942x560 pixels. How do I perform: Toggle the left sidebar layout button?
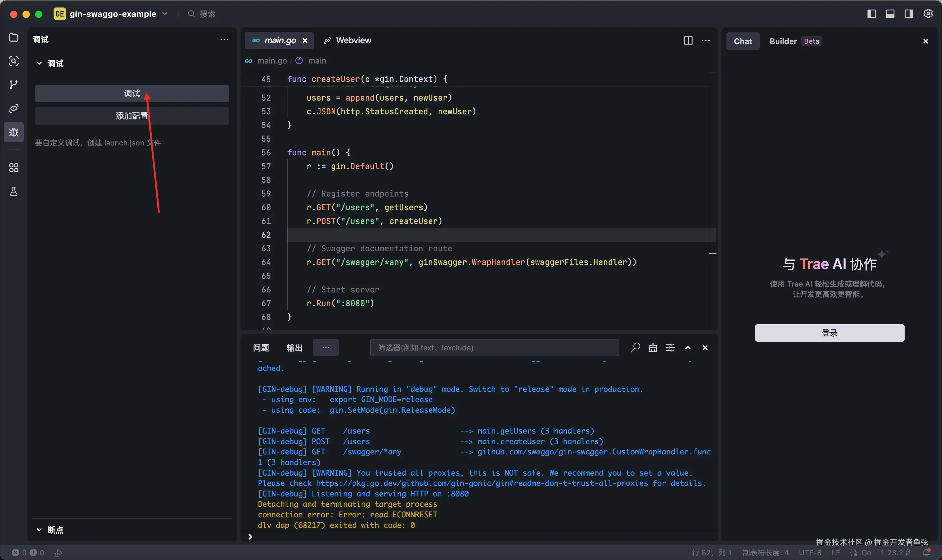[x=871, y=14]
